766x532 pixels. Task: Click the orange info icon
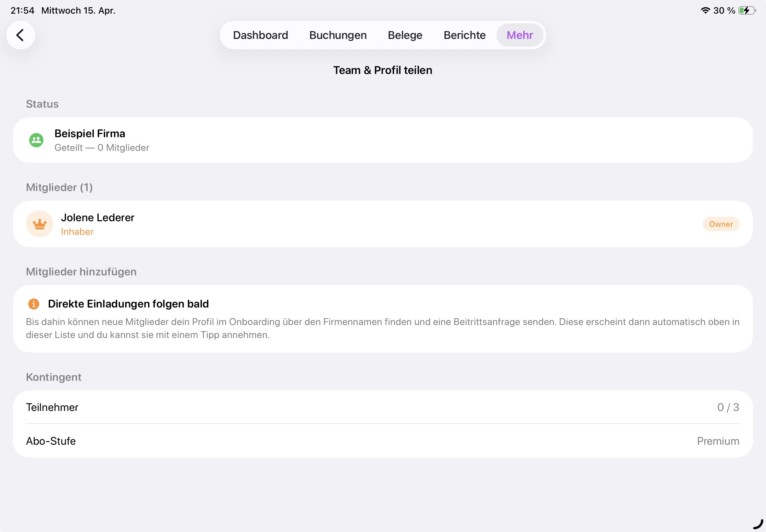click(34, 304)
